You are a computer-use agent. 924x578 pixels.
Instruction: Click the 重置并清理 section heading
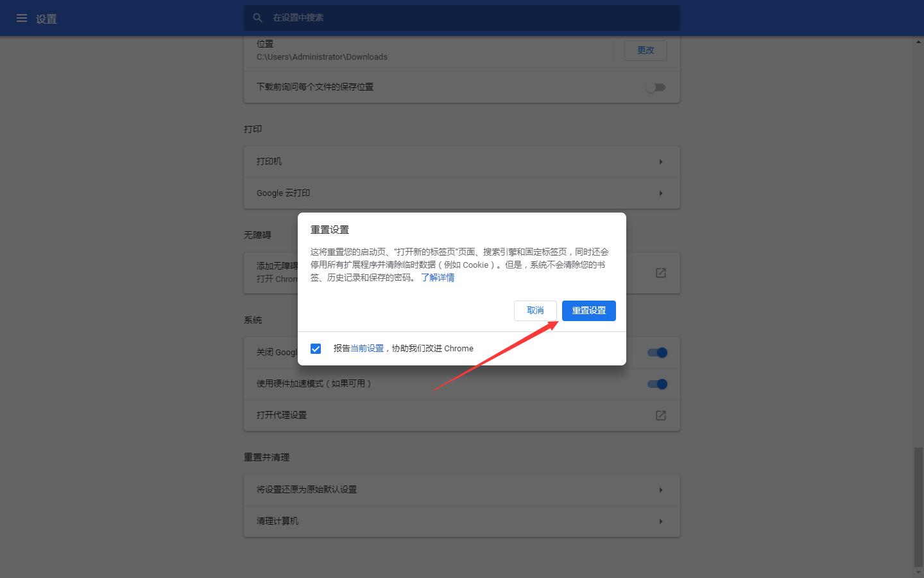pos(267,457)
